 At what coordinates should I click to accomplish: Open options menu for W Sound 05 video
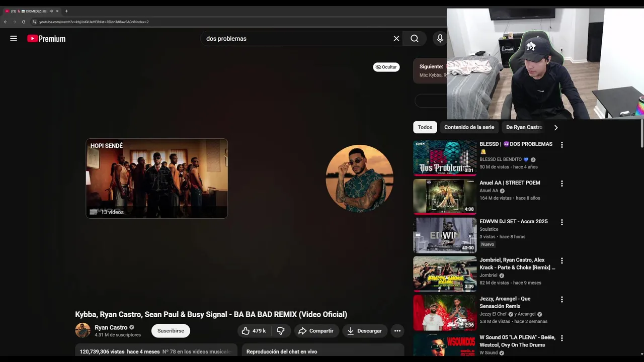coord(561,338)
